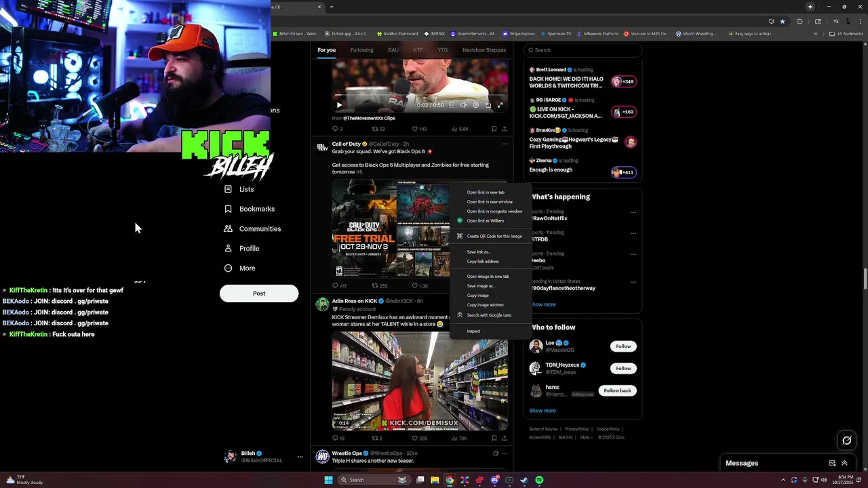Compose a new message in the Messages bar
868x488 pixels.
coord(832,463)
